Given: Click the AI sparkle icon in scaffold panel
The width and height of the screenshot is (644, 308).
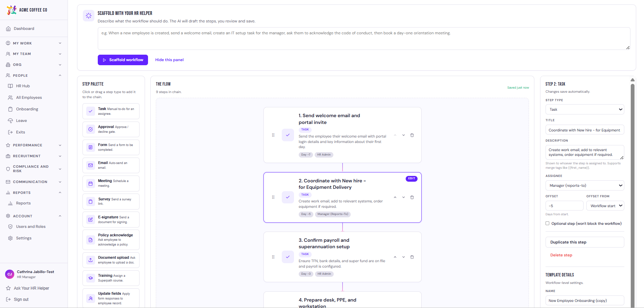Looking at the screenshot, I should pos(89,16).
